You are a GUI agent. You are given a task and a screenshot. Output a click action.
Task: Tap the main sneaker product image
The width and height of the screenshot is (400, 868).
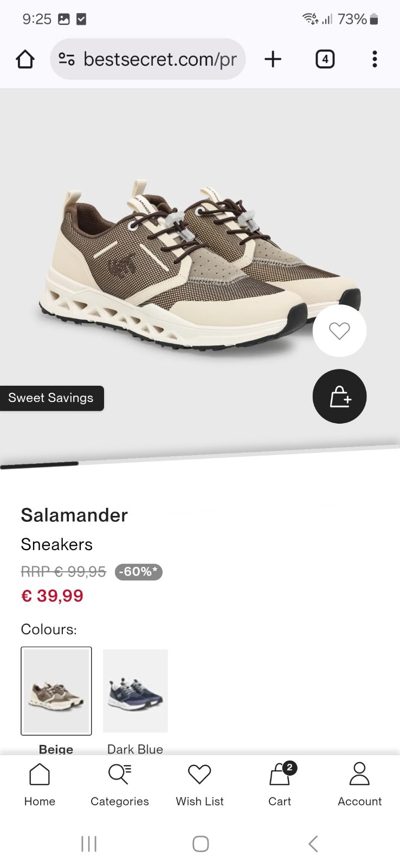click(x=199, y=266)
